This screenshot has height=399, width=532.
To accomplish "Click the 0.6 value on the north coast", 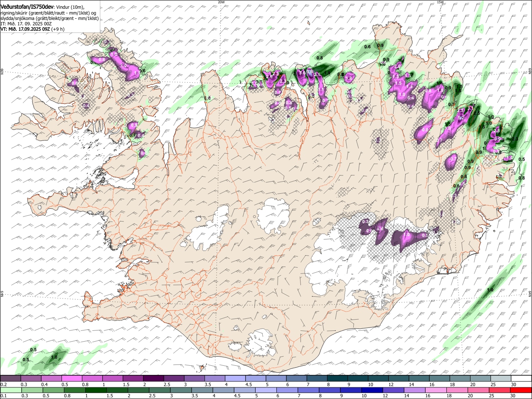I will (x=367, y=47).
